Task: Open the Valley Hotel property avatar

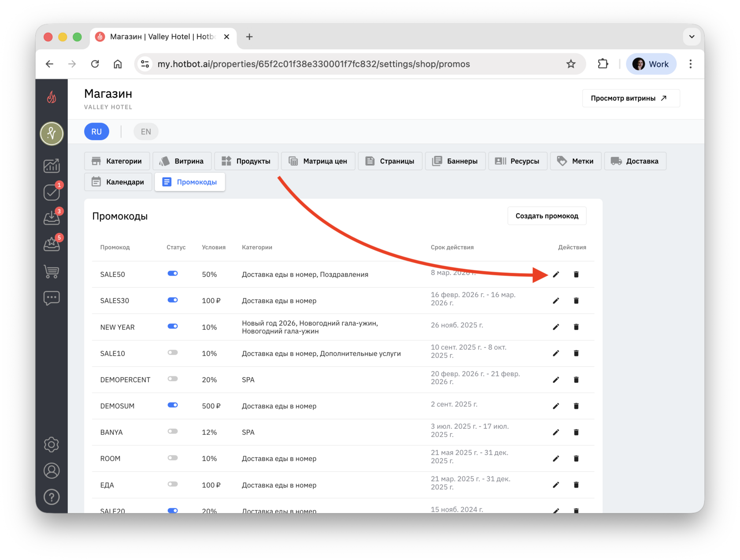Action: [52, 133]
